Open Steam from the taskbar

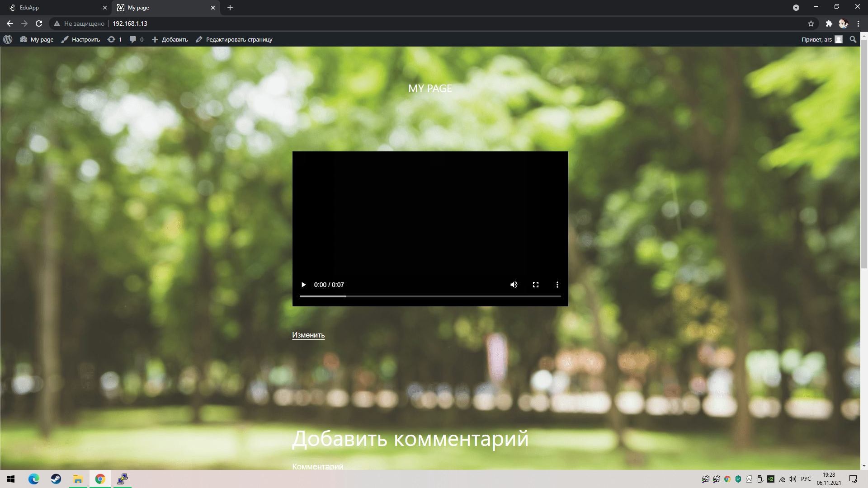pyautogui.click(x=56, y=479)
